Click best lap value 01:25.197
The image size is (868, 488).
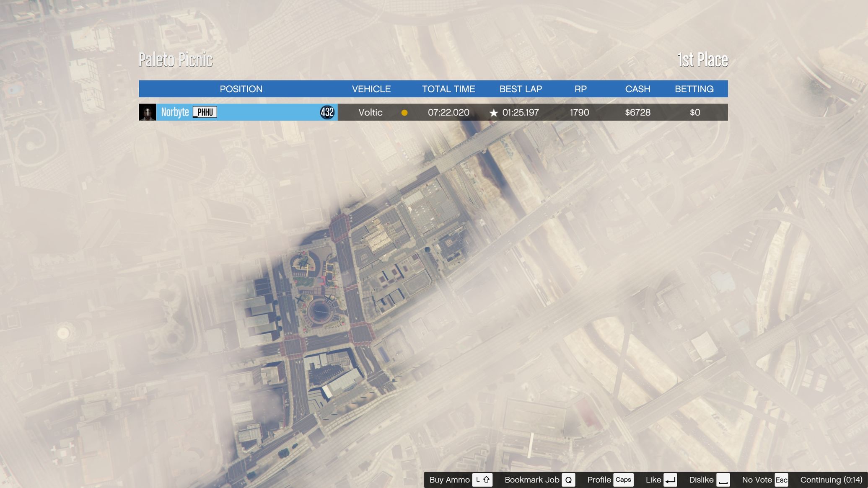tap(521, 112)
